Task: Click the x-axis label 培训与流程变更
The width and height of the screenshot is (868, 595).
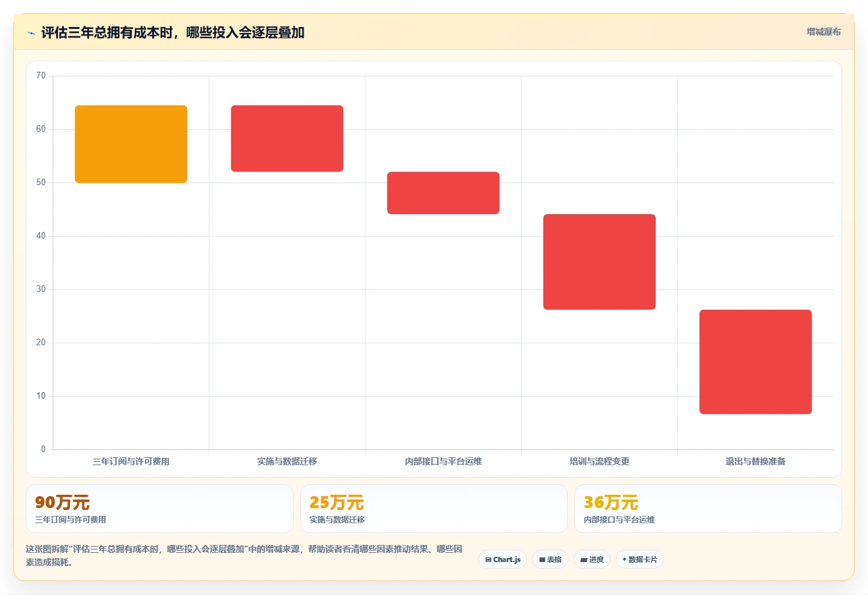Action: (x=599, y=461)
